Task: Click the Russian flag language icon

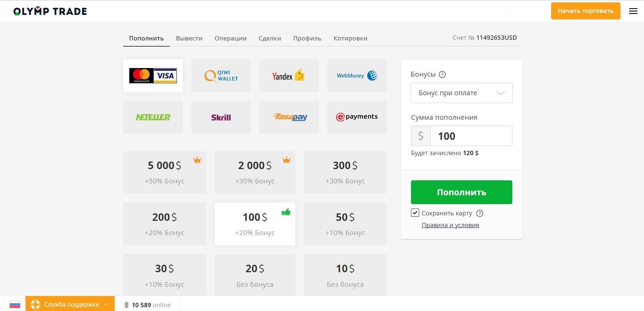Action: point(15,305)
